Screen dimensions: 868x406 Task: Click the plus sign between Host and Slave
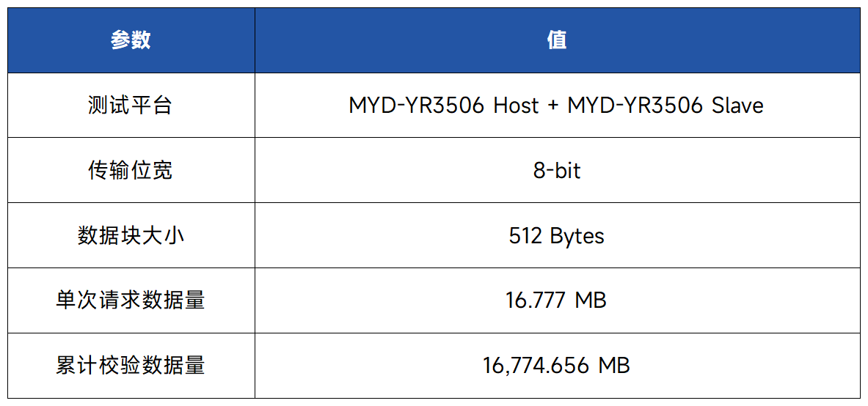point(553,106)
